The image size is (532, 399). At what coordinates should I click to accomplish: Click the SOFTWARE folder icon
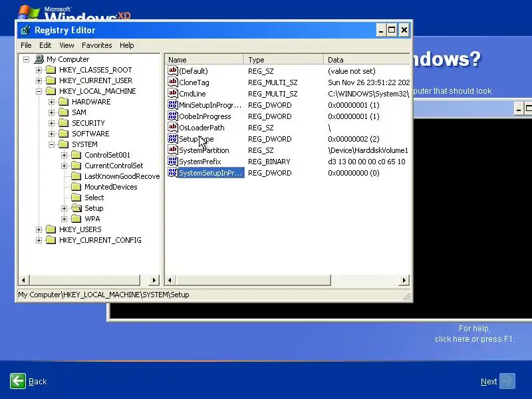tap(63, 134)
